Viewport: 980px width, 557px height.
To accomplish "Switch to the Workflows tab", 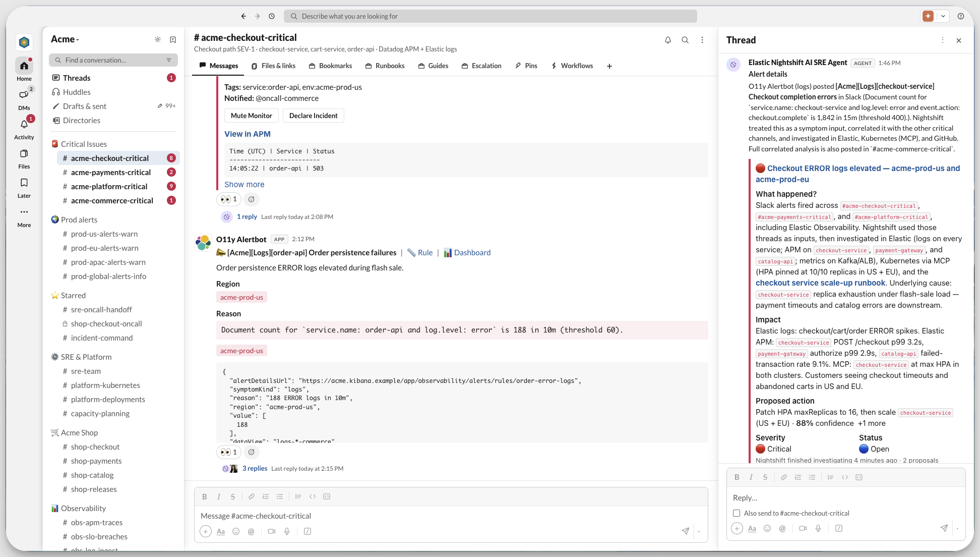I will point(572,66).
